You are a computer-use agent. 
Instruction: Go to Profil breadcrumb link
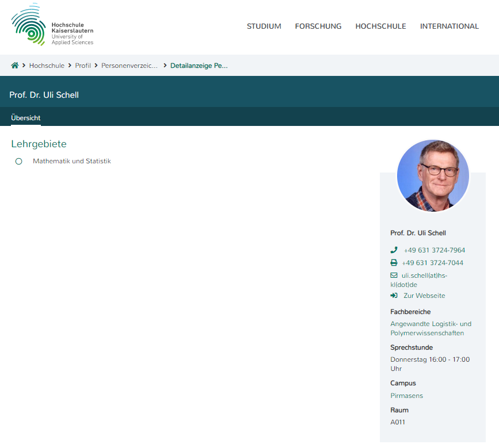tap(83, 66)
